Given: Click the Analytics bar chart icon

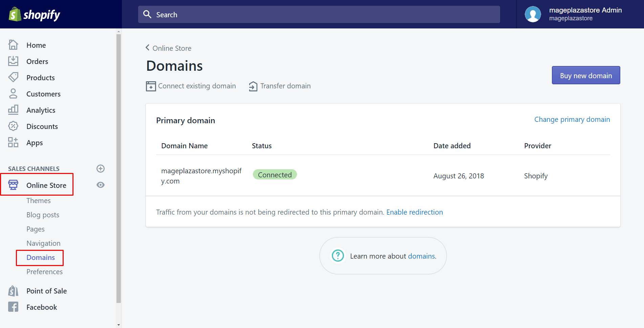Looking at the screenshot, I should 13,110.
